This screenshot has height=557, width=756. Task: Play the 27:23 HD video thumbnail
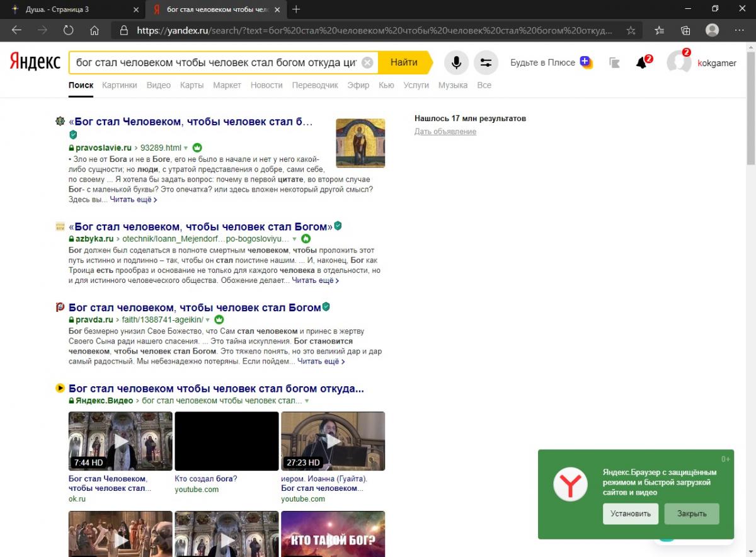point(333,441)
